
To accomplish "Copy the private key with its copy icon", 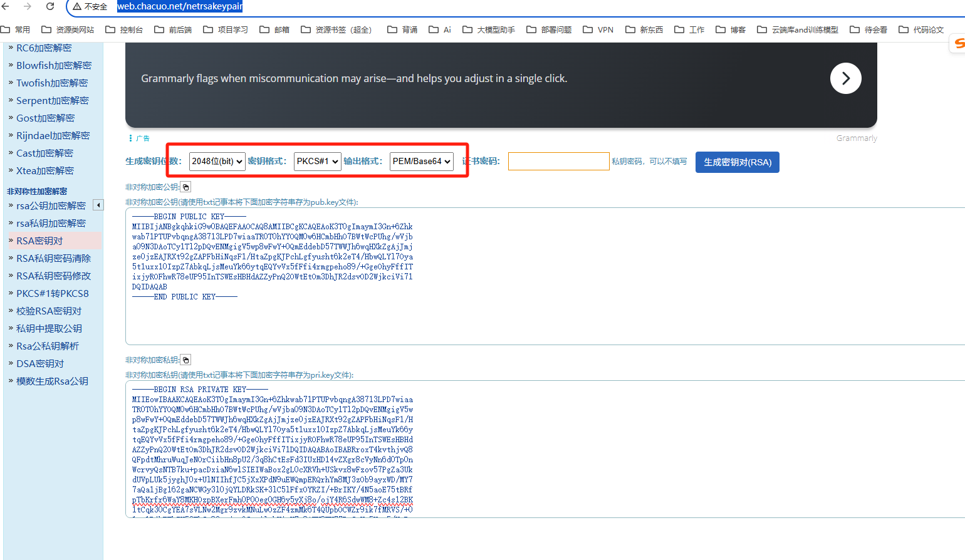I will pos(185,360).
